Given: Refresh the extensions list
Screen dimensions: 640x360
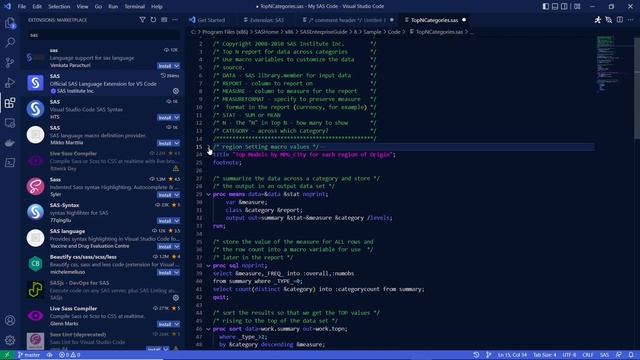Looking at the screenshot, I should pyautogui.click(x=153, y=20).
